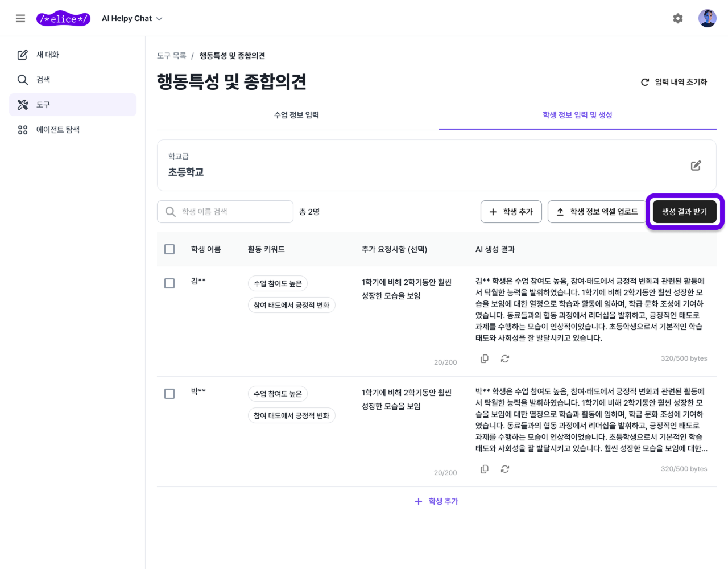Screen dimensions: 728x569
Task: Add a student via bottom 학생 추가 link
Action: (x=436, y=501)
